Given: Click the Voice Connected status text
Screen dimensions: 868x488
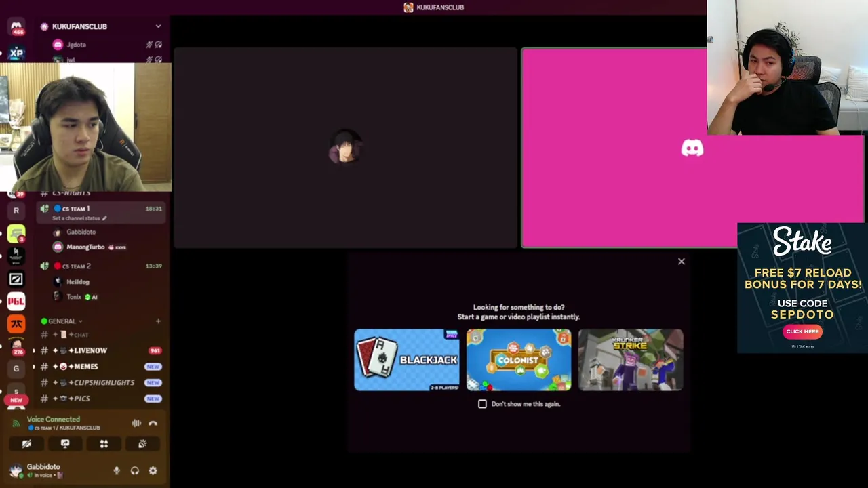Looking at the screenshot, I should pyautogui.click(x=54, y=420).
